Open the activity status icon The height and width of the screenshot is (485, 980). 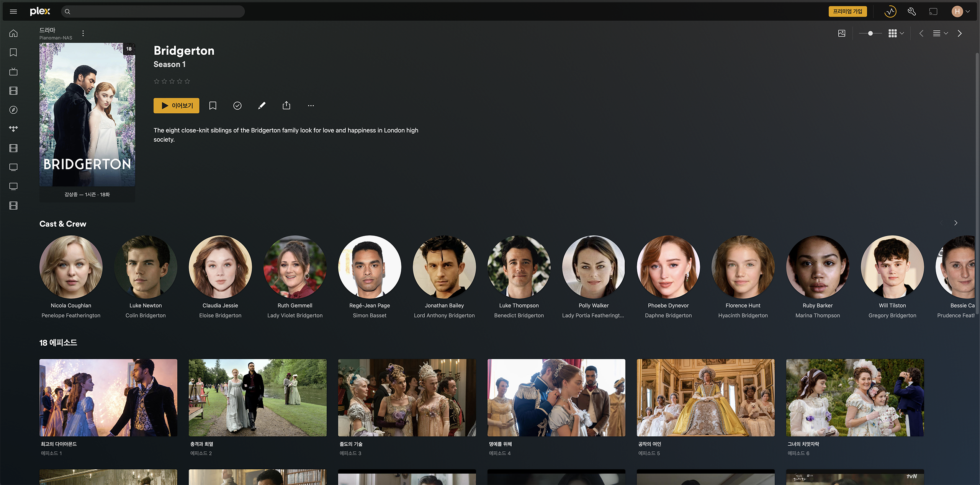pyautogui.click(x=890, y=11)
